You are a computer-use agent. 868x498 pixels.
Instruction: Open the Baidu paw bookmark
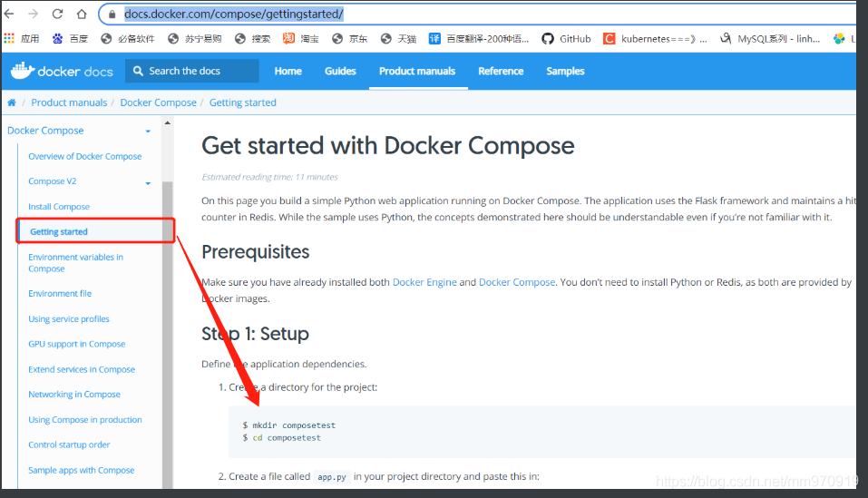[x=70, y=39]
